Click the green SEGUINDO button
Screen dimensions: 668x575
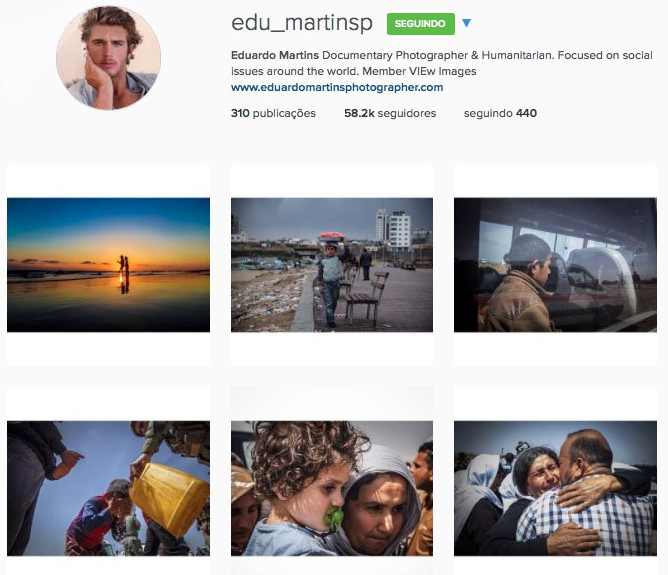click(420, 24)
